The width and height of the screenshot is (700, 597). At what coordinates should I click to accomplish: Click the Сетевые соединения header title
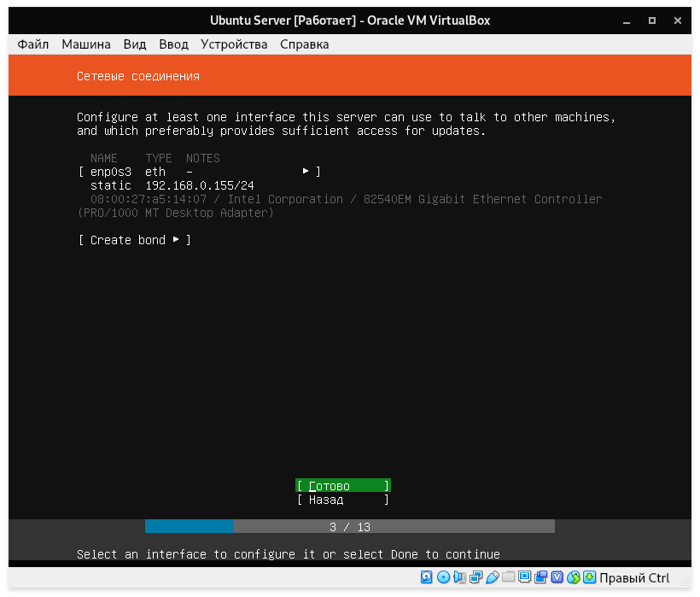pyautogui.click(x=138, y=76)
